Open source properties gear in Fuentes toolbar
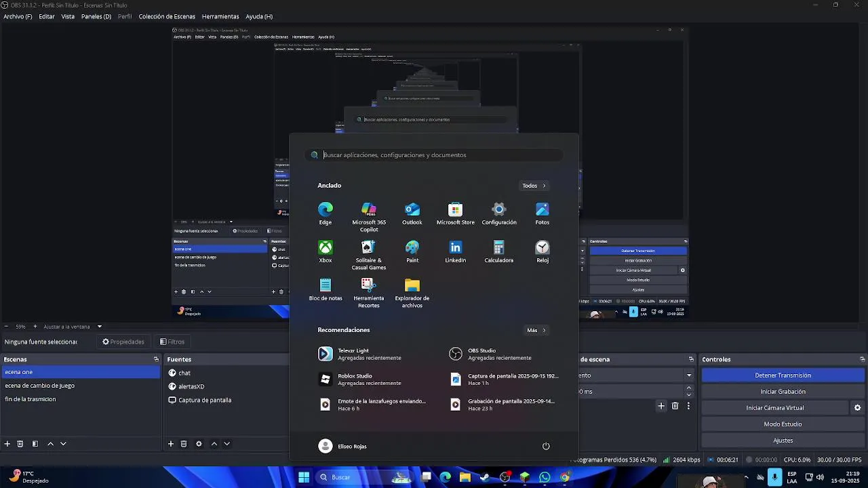868x488 pixels. [x=199, y=444]
